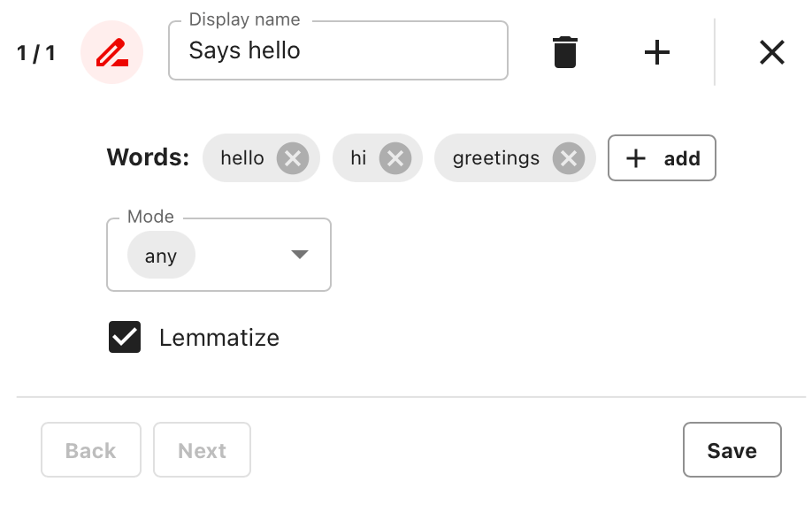Click the red pencil edit icon

(x=111, y=52)
